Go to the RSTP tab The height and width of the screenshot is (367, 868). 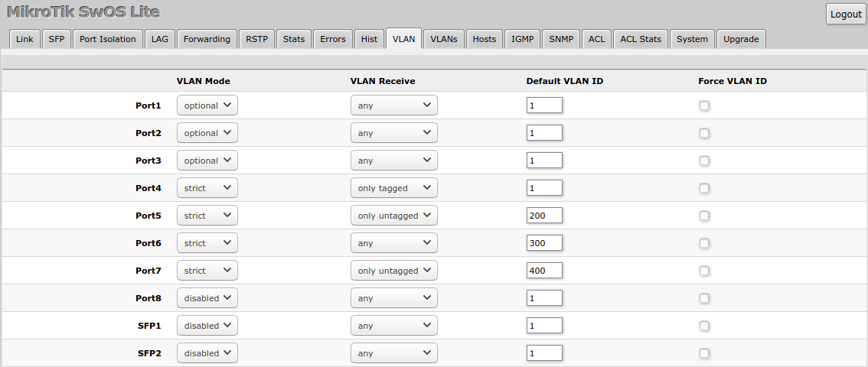(256, 39)
